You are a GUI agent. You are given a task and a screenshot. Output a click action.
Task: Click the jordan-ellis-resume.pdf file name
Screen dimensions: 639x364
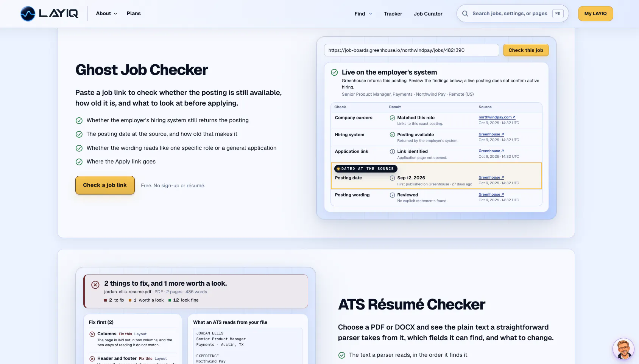[128, 292]
